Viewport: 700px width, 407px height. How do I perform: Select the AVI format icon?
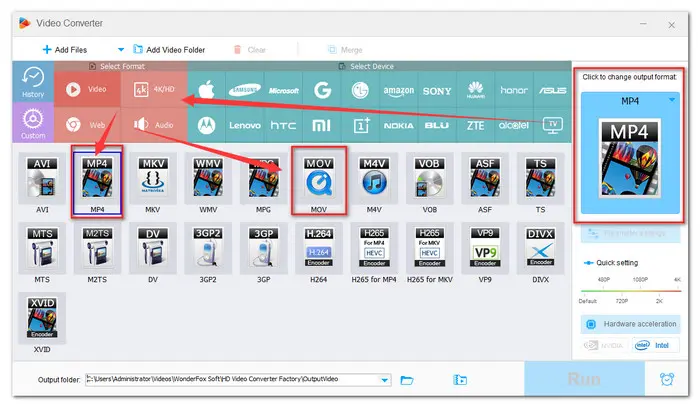pyautogui.click(x=42, y=178)
